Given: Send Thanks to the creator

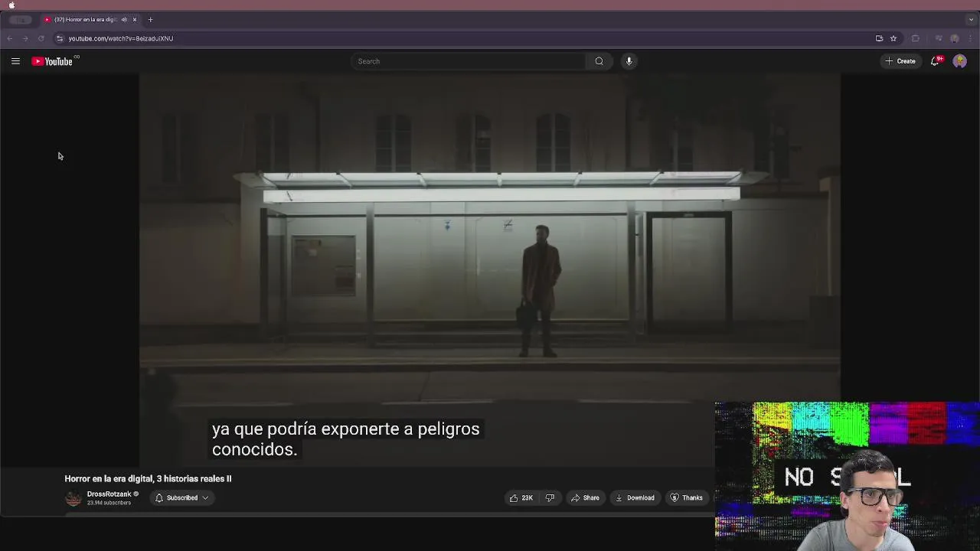Looking at the screenshot, I should pos(686,497).
